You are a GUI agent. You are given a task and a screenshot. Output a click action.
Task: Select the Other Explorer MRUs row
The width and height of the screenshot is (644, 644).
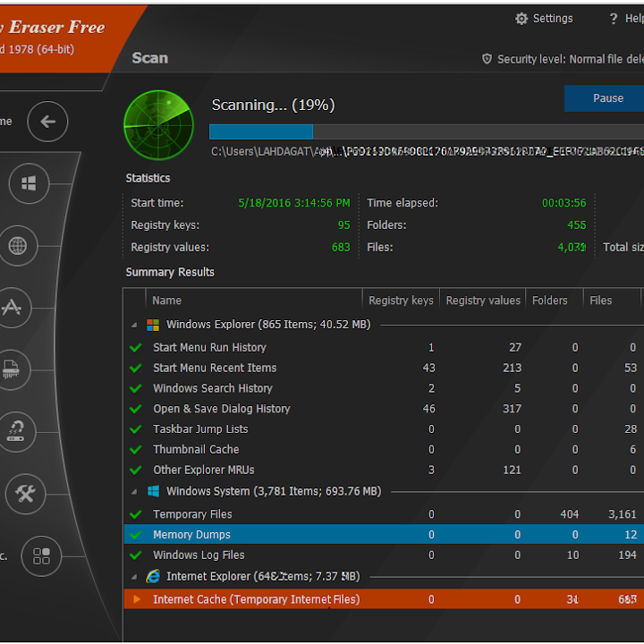384,470
